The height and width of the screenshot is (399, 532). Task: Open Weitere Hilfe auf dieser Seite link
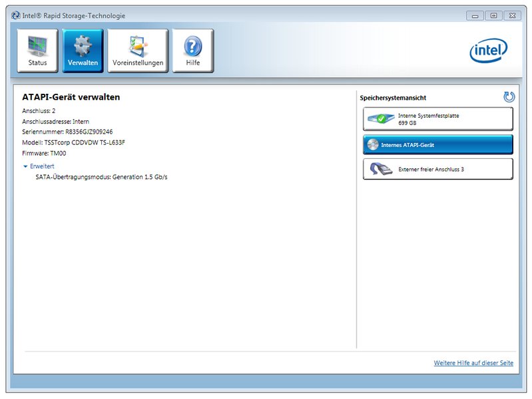pyautogui.click(x=473, y=362)
